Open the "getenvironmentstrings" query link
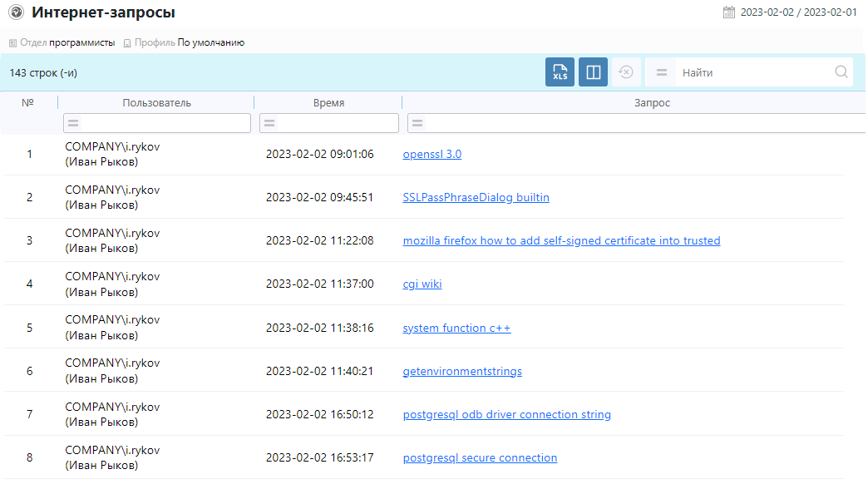 click(x=462, y=371)
